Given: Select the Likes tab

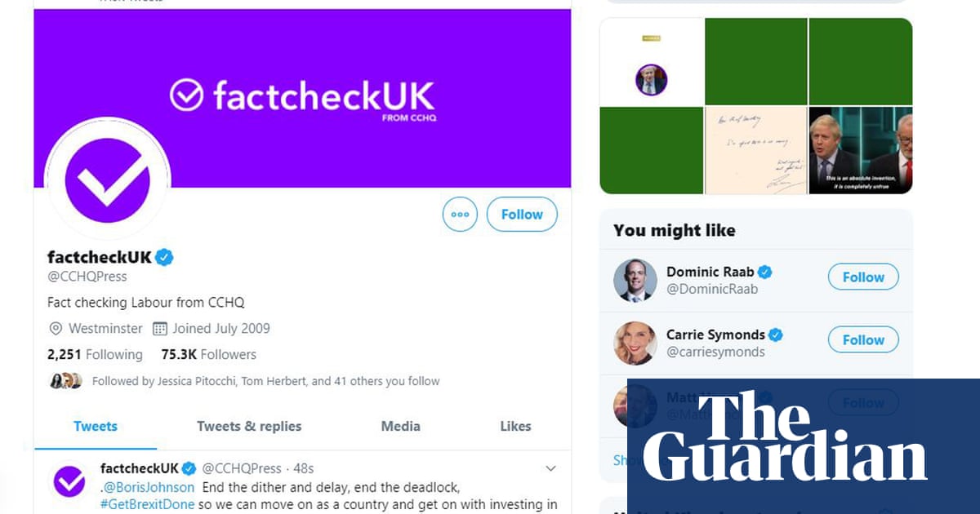Looking at the screenshot, I should (515, 426).
